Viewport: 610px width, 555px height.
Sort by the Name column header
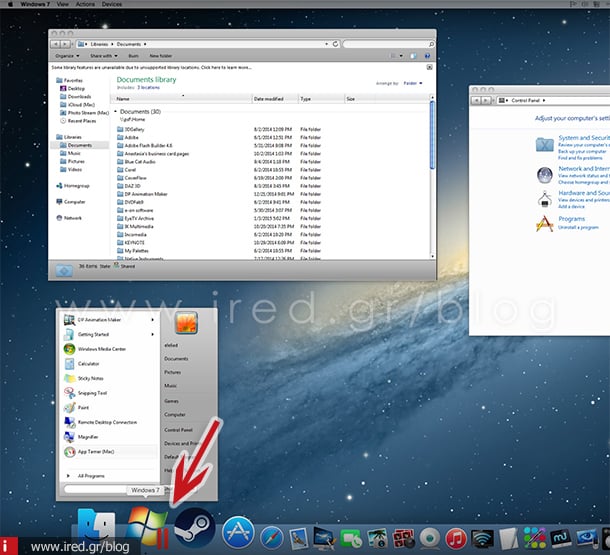pyautogui.click(x=181, y=99)
